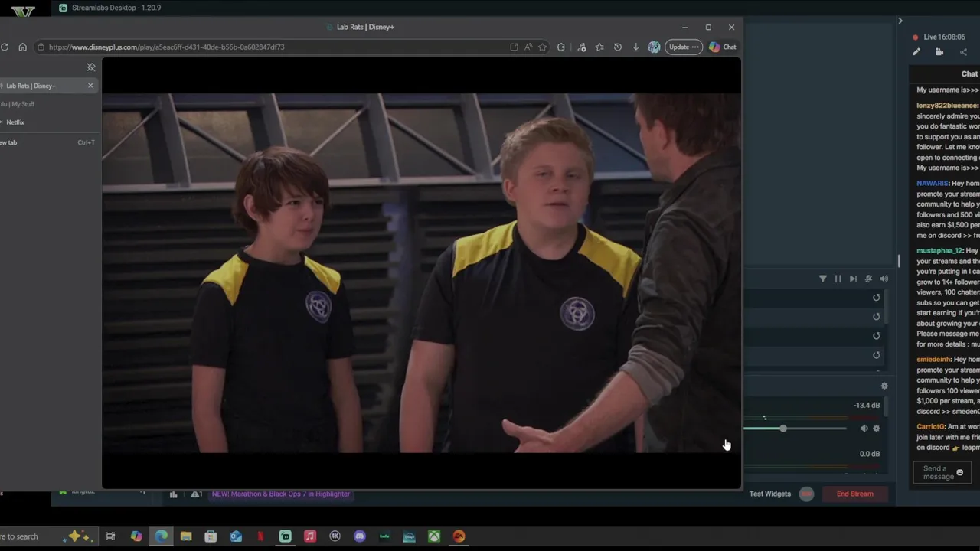The image size is (980, 551).
Task: Open the Favorites list icon
Action: tap(599, 47)
